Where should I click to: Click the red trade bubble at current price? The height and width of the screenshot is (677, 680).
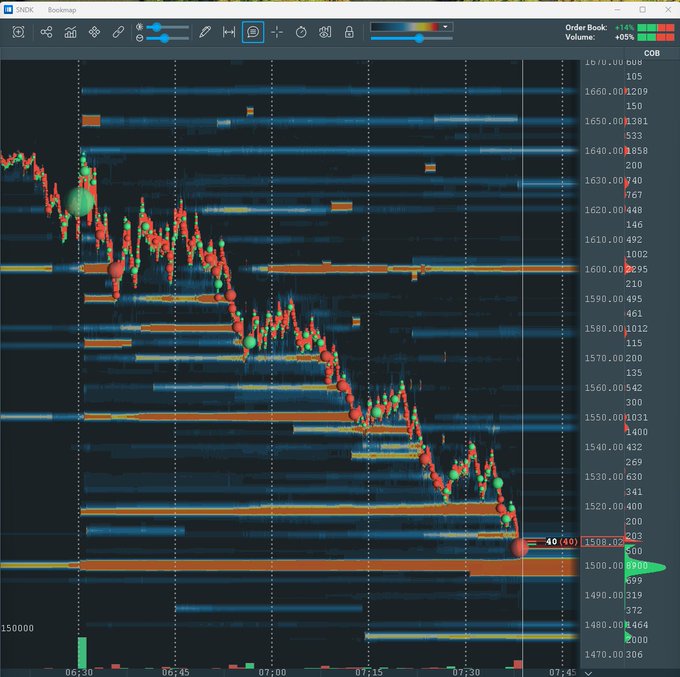pos(519,547)
